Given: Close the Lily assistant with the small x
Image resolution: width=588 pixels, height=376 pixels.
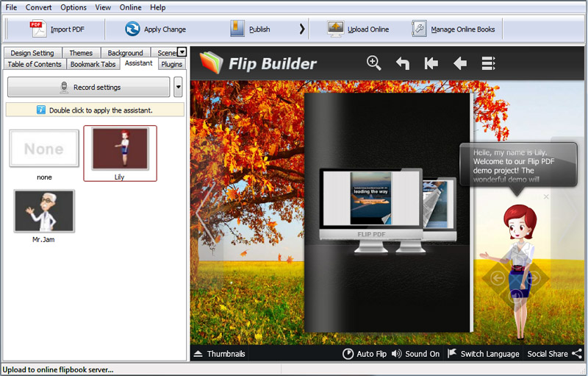Looking at the screenshot, I should [x=546, y=196].
